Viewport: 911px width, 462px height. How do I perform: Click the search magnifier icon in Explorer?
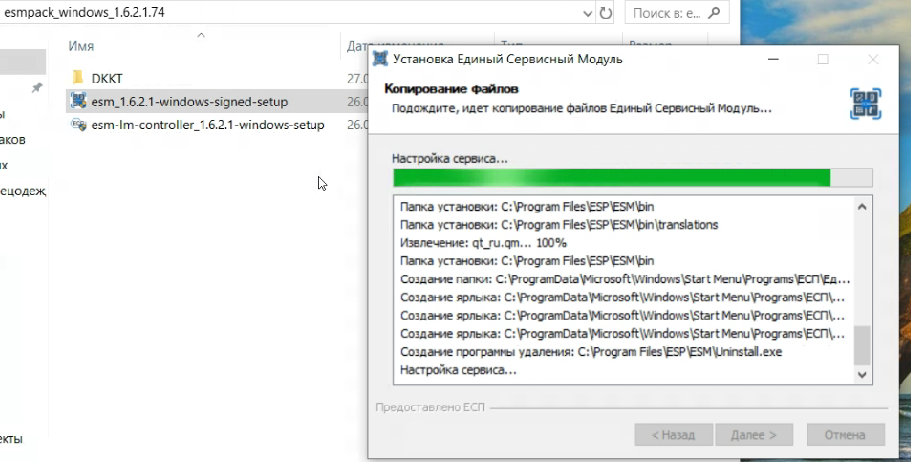coord(715,13)
